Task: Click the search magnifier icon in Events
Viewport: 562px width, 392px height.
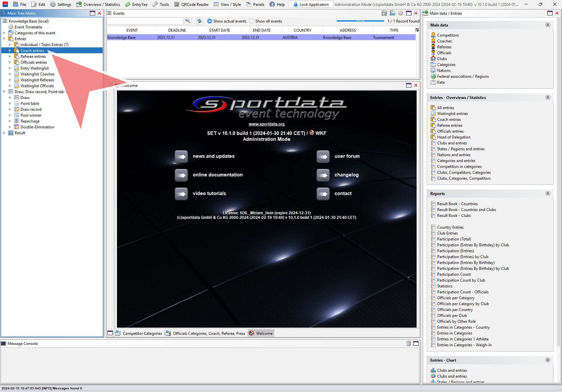Action: pyautogui.click(x=188, y=21)
